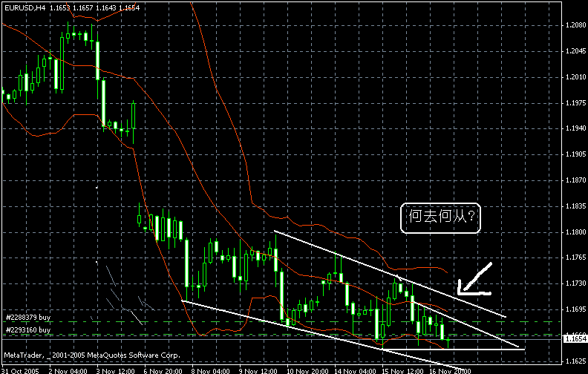
Task: Click the 1.2045 price axis label
Action: pyautogui.click(x=575, y=51)
